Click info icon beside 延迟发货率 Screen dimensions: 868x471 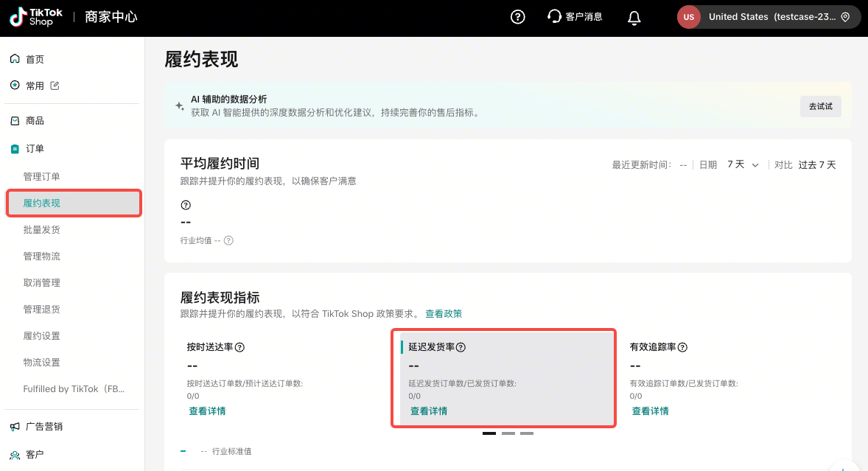[461, 347]
